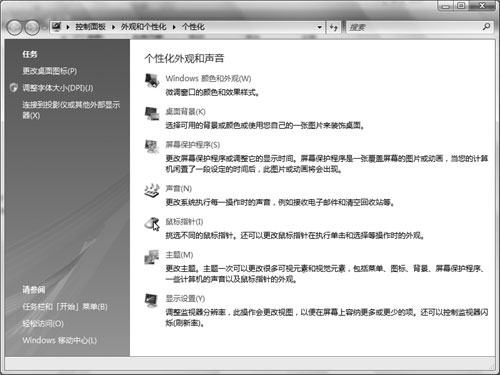Go back with the Back arrow button
This screenshot has height=375, width=500.
[x=15, y=27]
